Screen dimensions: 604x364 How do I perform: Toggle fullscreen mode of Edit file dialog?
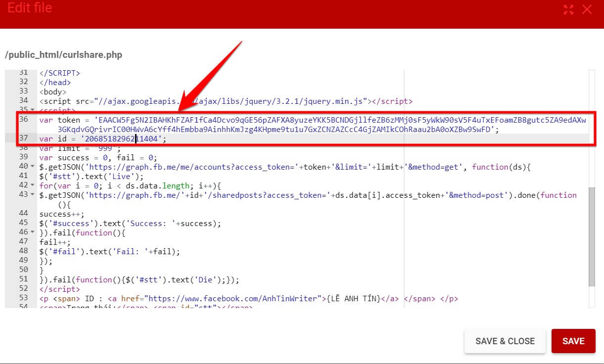(x=568, y=9)
